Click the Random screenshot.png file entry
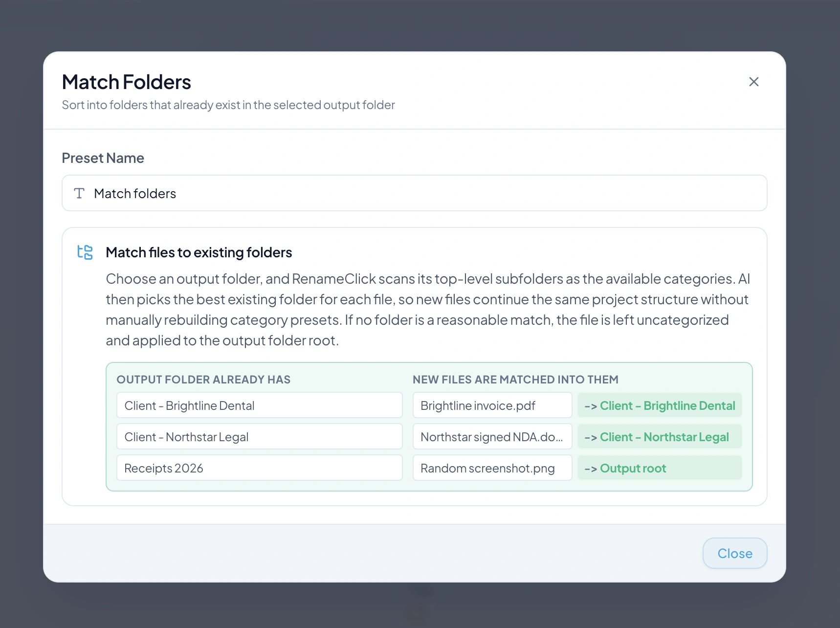 (x=492, y=468)
